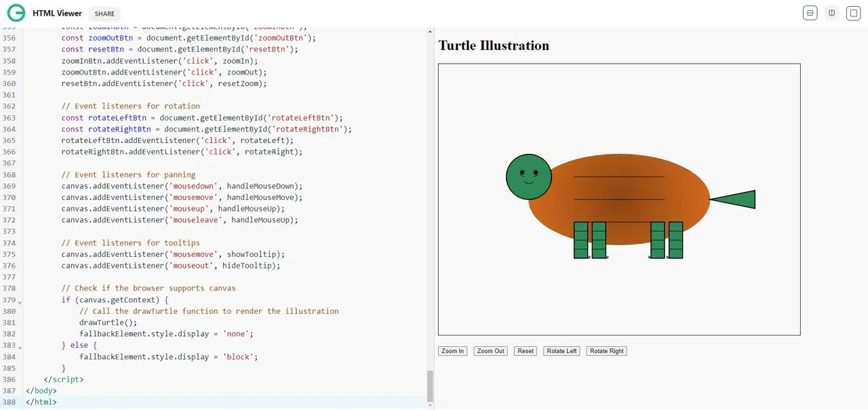Viewport: 868px width, 410px height.
Task: Click the 'HTML Viewer' title text
Action: (x=57, y=13)
